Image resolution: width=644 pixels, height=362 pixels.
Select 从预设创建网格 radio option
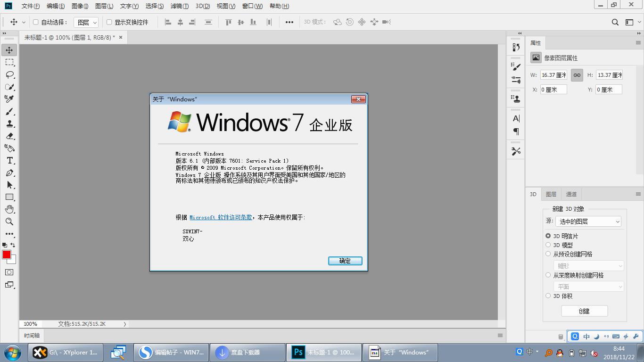tap(548, 254)
